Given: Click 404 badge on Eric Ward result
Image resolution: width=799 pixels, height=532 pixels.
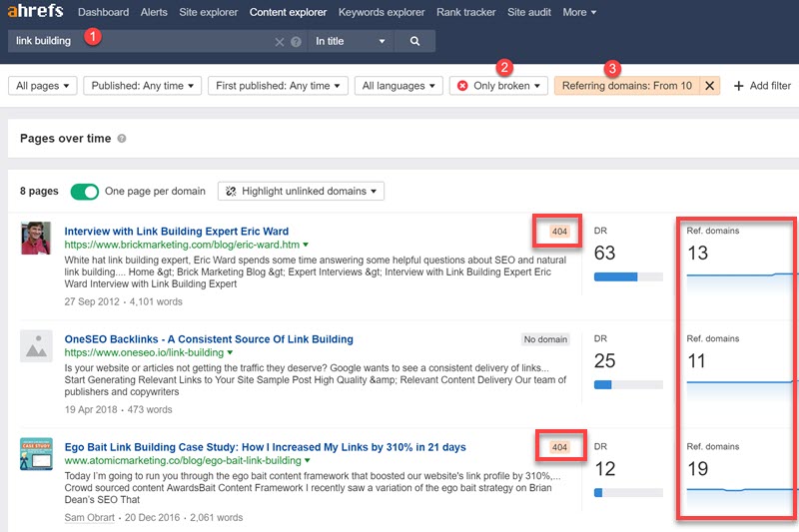Looking at the screenshot, I should tap(559, 232).
